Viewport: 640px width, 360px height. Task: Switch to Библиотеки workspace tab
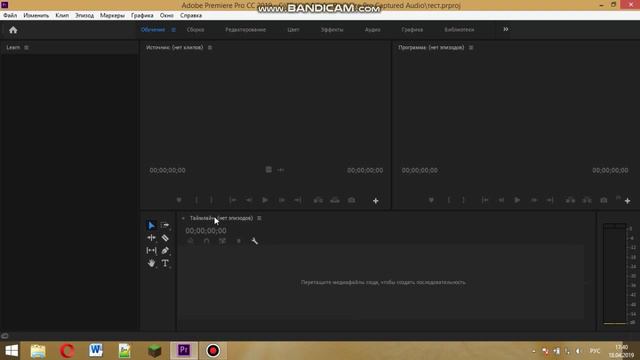coord(459,30)
